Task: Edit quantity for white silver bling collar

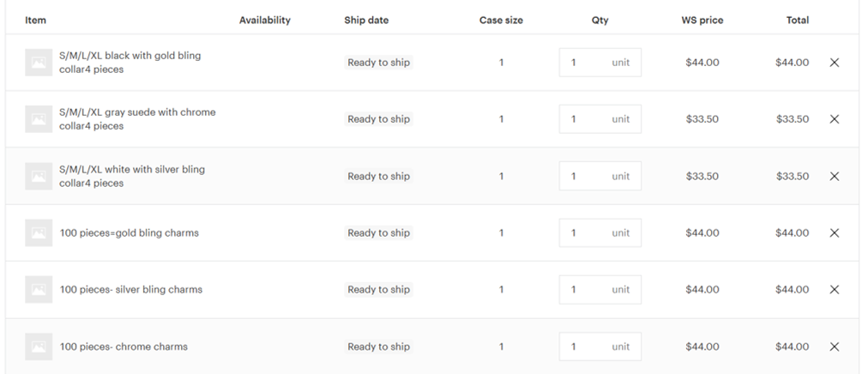Action: 583,177
